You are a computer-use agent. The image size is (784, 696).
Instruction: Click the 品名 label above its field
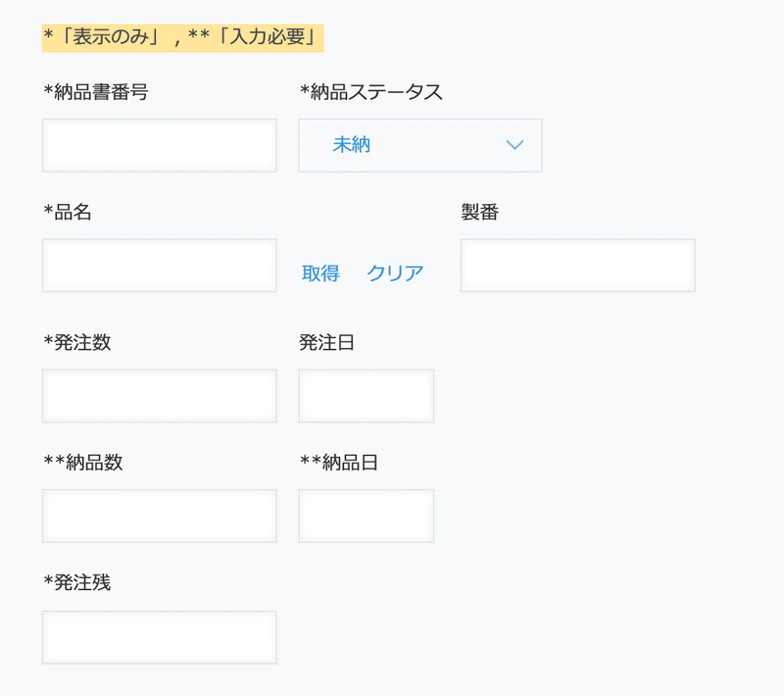[x=65, y=211]
